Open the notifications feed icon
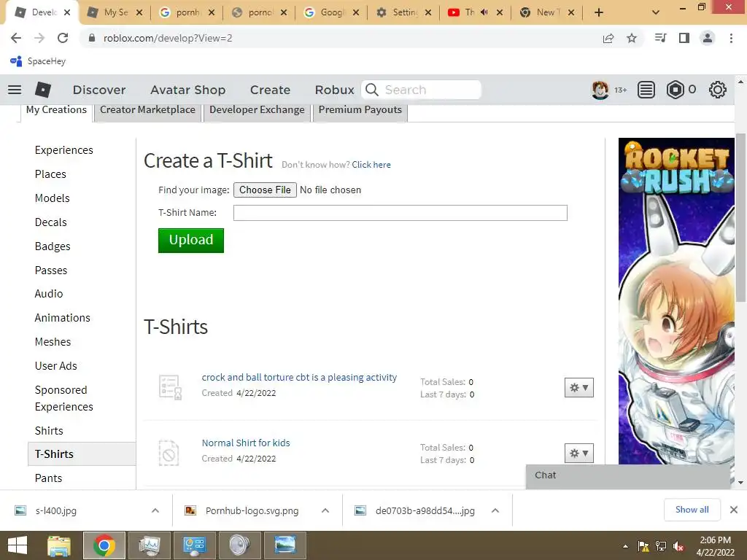Viewport: 747px width, 560px height. click(646, 90)
